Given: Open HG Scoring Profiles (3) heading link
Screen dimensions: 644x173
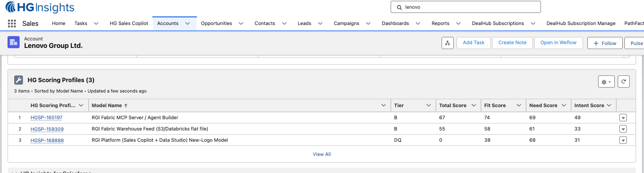Looking at the screenshot, I should [61, 80].
